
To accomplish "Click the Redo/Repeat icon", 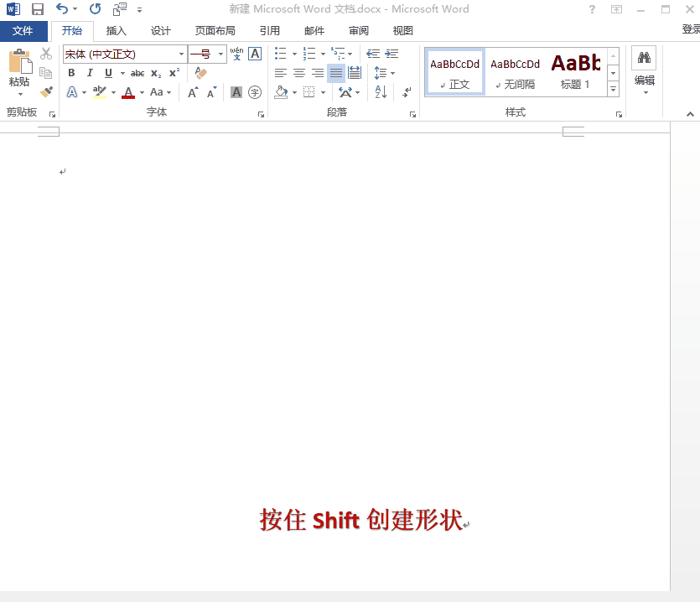I will click(x=95, y=9).
